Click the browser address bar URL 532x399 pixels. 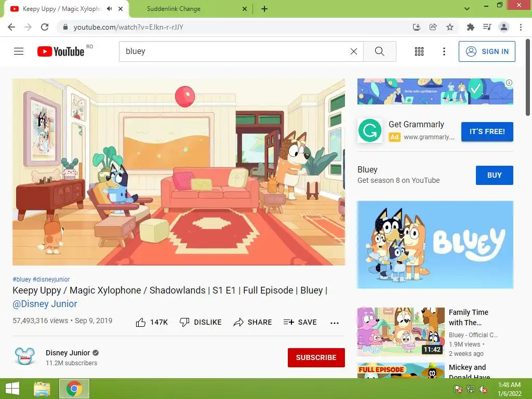click(128, 27)
